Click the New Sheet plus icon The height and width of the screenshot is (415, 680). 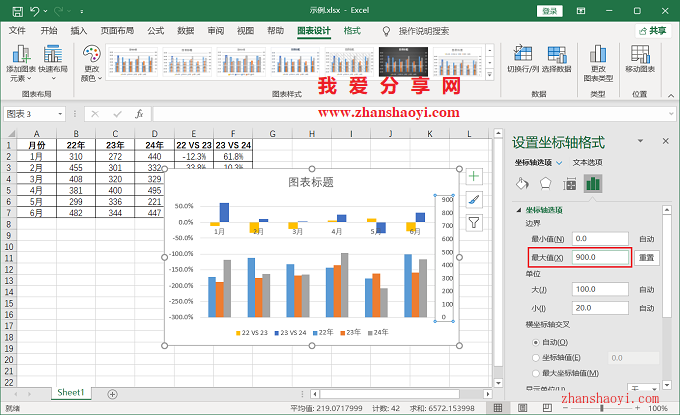112,394
